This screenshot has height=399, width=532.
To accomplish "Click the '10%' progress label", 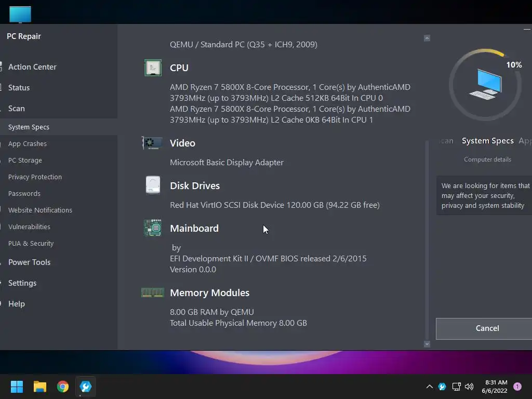I will click(x=514, y=65).
